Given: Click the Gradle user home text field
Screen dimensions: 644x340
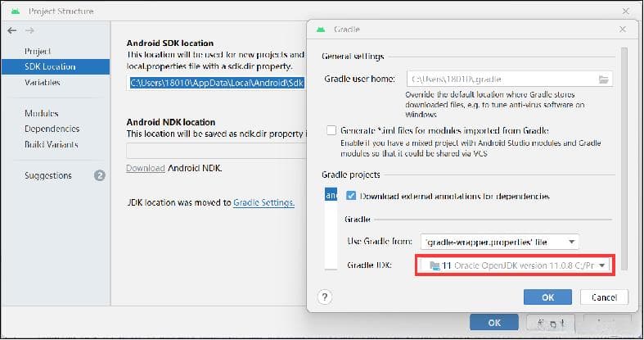Looking at the screenshot, I should click(510, 79).
